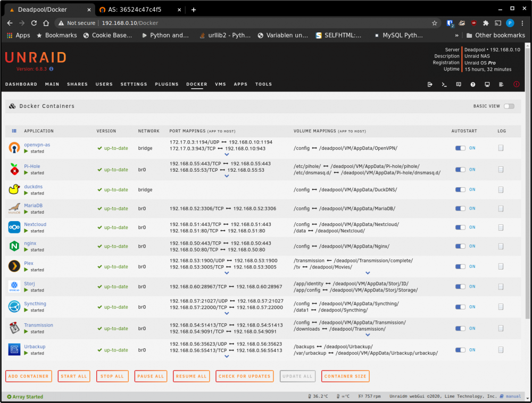Open the terminal icon in header
532x403 pixels.
click(x=444, y=85)
